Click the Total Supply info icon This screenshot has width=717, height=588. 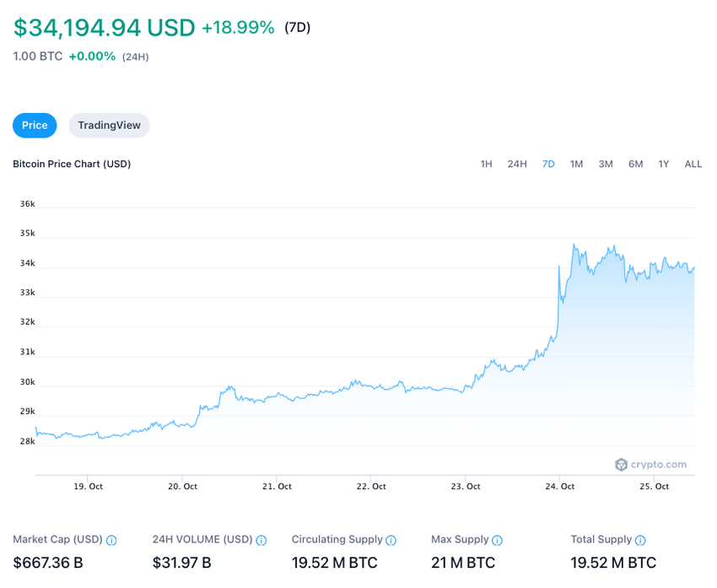tap(640, 540)
